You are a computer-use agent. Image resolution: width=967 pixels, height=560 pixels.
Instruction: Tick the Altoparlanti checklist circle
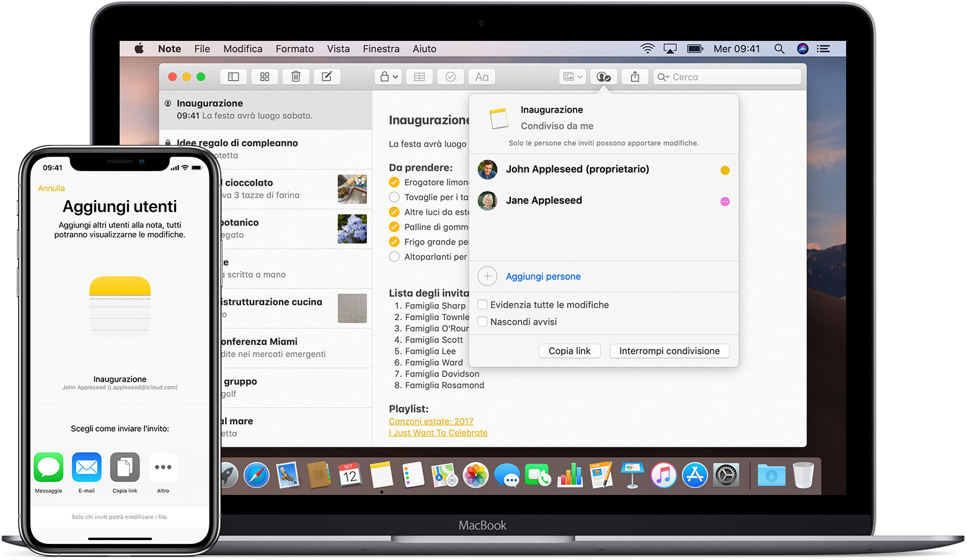click(x=394, y=256)
